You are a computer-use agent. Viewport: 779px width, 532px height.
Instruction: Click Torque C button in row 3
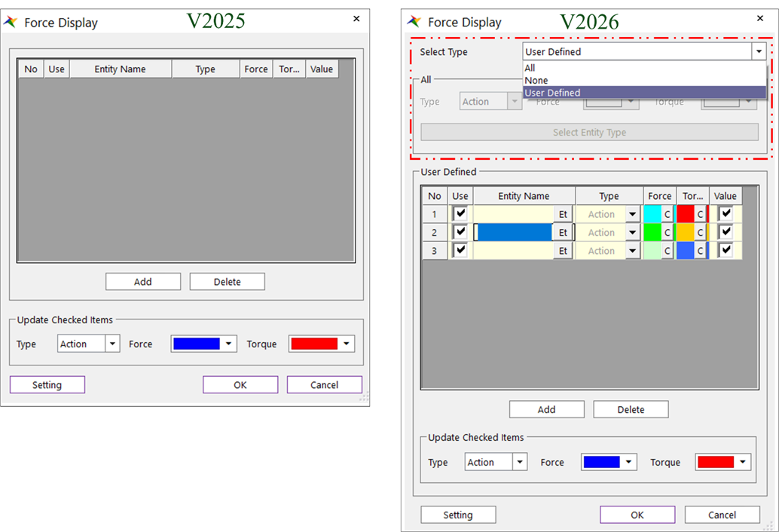(x=700, y=251)
